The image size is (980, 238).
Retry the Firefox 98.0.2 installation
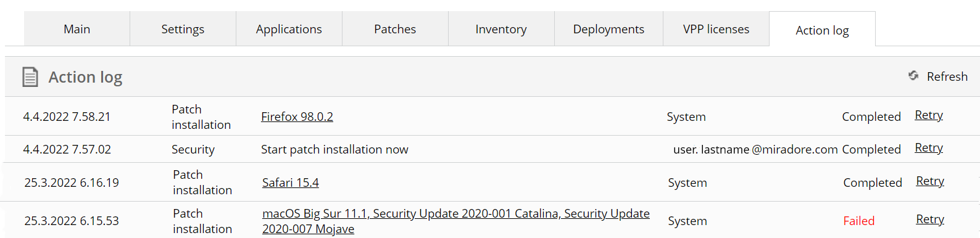[928, 115]
